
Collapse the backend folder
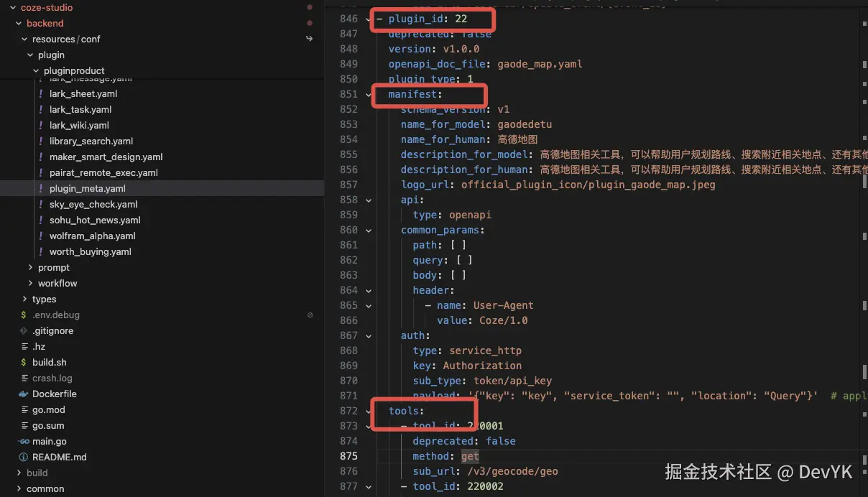point(19,24)
